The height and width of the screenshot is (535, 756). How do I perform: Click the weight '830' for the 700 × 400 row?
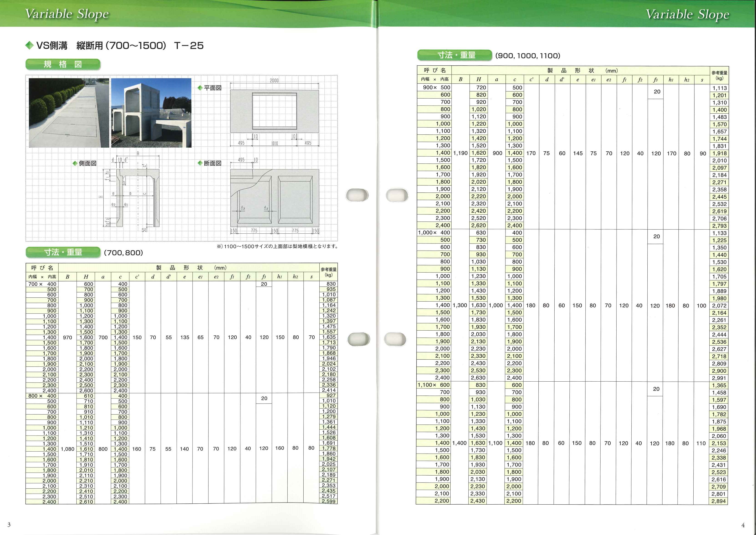point(331,284)
